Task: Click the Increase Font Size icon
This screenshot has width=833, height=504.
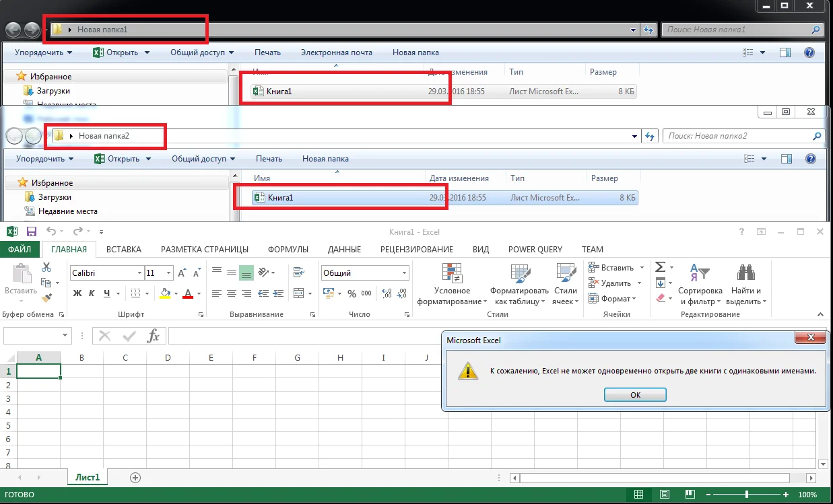Action: (x=182, y=273)
